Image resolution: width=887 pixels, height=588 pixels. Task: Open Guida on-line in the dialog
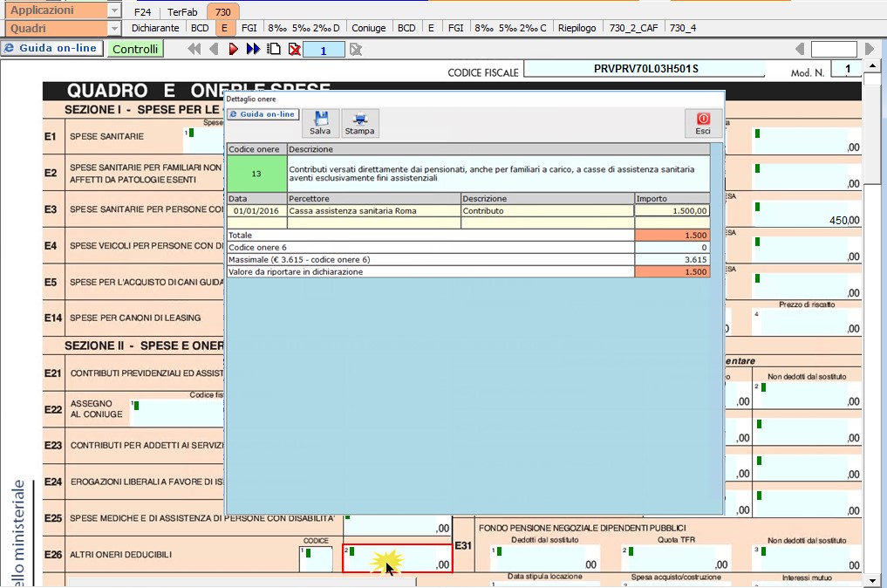[263, 114]
